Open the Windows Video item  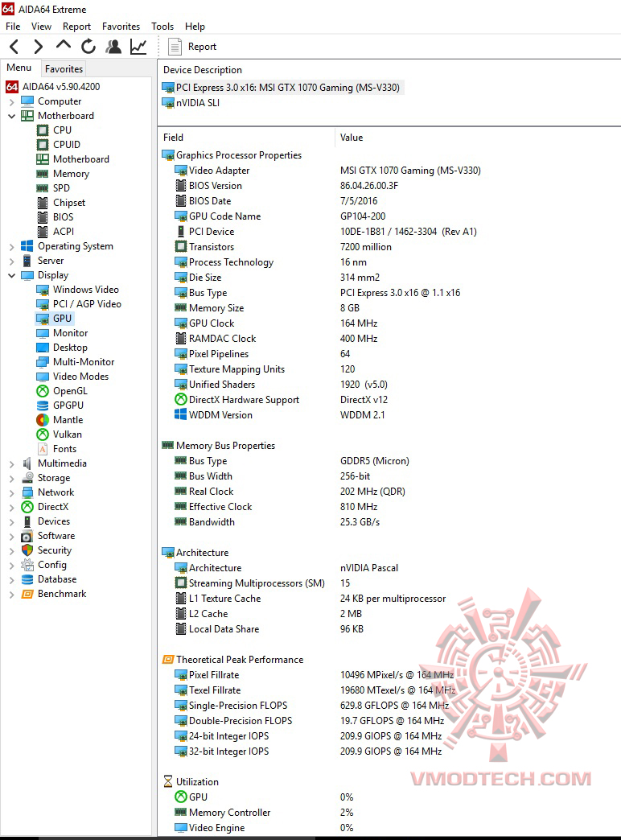tap(78, 290)
